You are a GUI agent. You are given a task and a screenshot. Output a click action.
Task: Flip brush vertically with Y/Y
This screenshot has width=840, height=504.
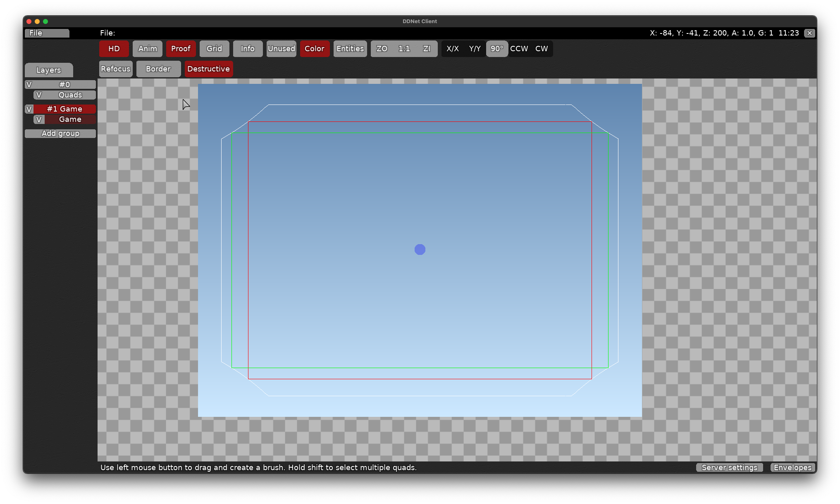(475, 49)
